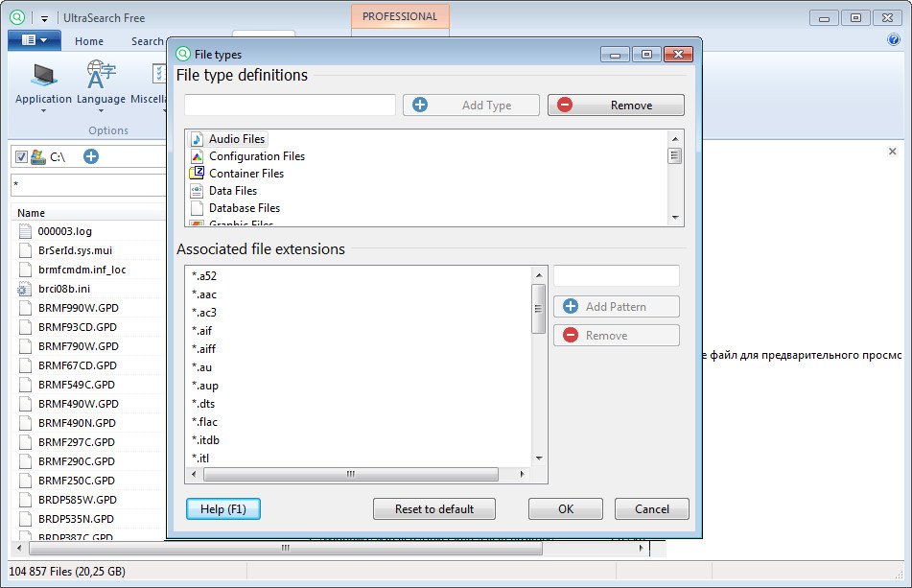Open the quick access toolbar dropdown arrow
This screenshot has height=588, width=912.
[x=44, y=18]
